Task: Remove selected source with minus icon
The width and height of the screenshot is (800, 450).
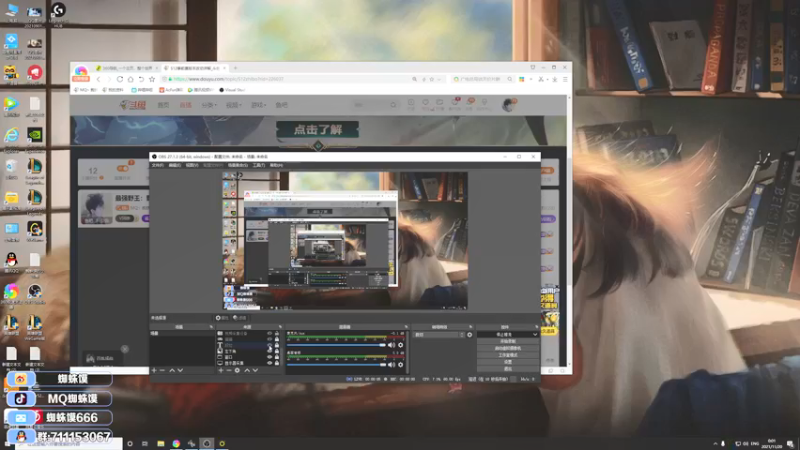Action: 229,370
